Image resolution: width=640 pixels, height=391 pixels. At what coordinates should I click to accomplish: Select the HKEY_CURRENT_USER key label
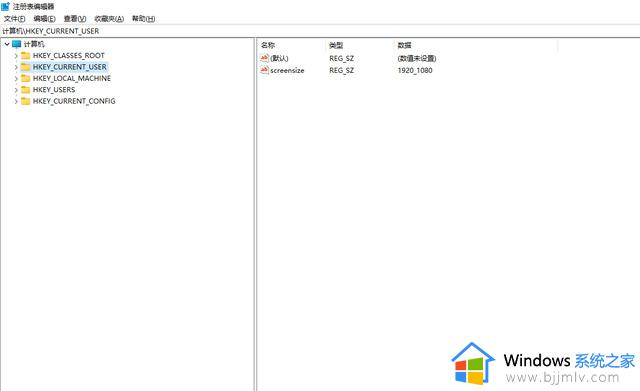click(x=69, y=67)
